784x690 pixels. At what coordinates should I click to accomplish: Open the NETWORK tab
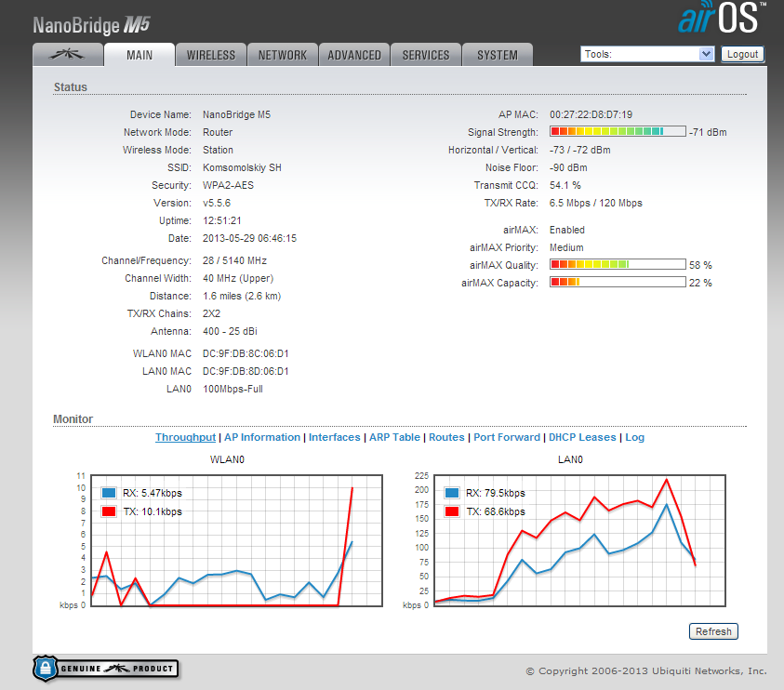click(x=283, y=55)
